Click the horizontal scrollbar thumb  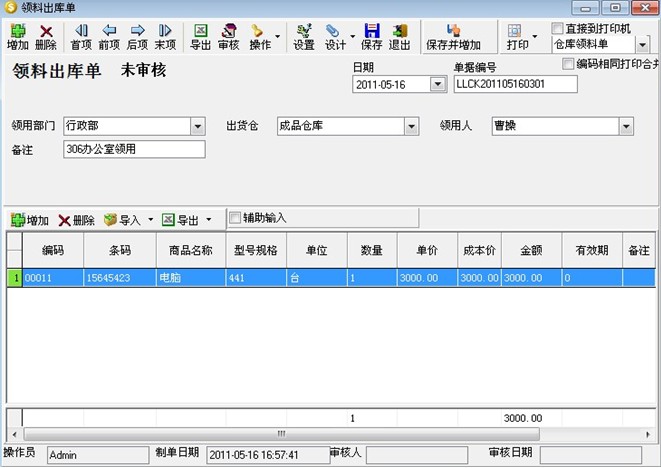coord(282,433)
